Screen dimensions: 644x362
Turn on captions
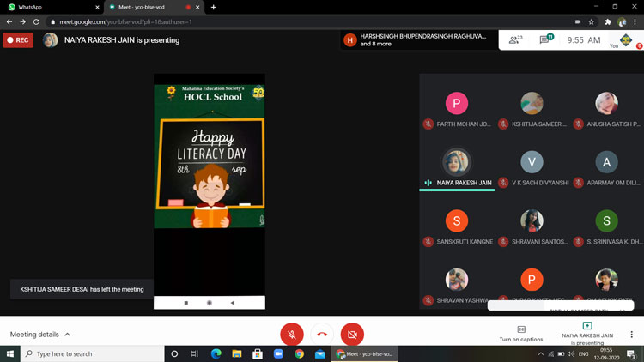[x=521, y=334]
